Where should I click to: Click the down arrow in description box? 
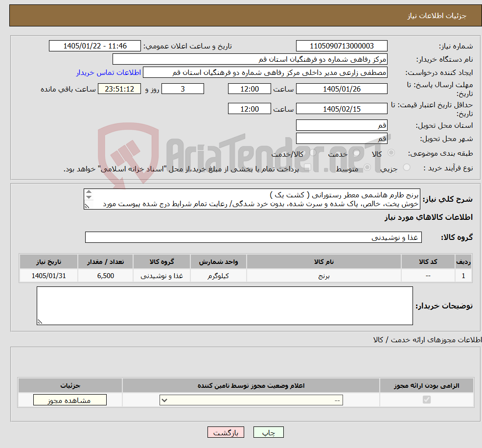[x=89, y=197]
